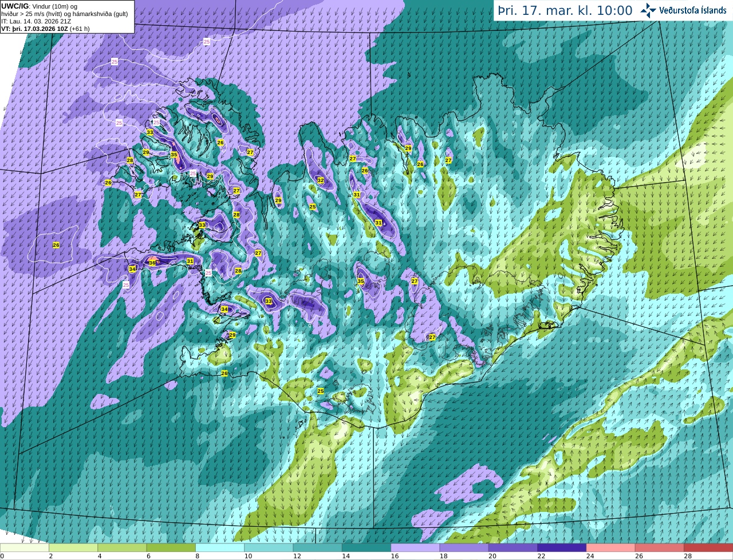Select the 24–26 m/s pink legend swatch
Viewport: 733px width, 560px height.
(x=611, y=547)
